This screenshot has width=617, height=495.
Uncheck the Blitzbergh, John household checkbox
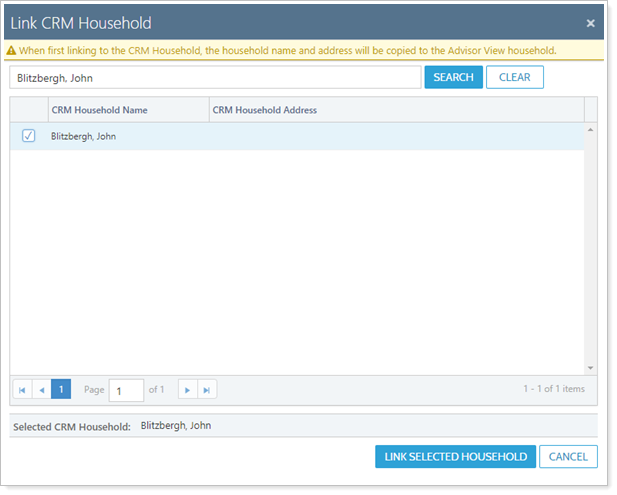pyautogui.click(x=28, y=136)
